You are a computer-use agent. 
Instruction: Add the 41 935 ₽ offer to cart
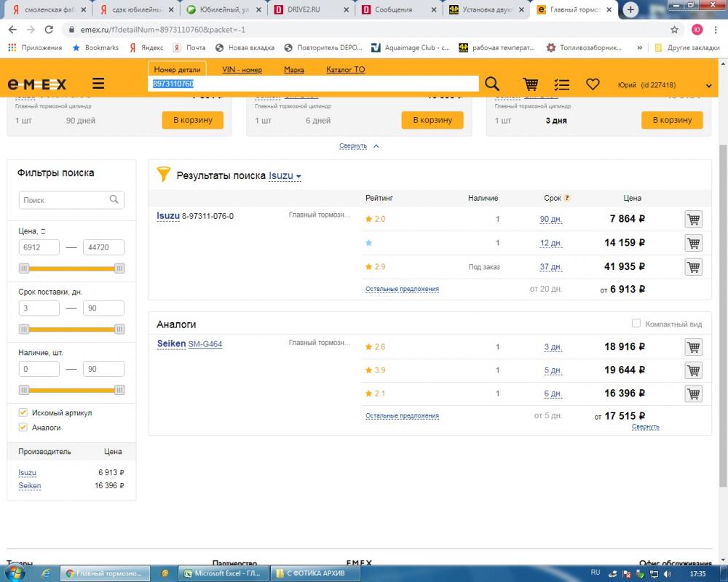pyautogui.click(x=693, y=267)
